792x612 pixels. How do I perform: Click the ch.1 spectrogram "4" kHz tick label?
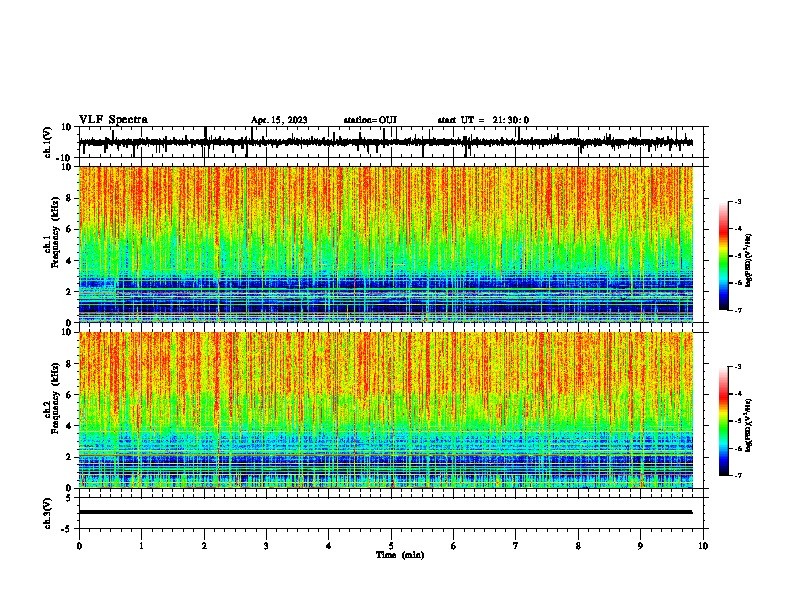coord(69,261)
